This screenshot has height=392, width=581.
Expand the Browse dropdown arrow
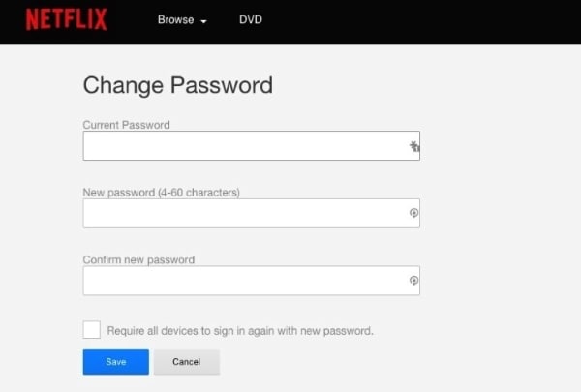[204, 21]
